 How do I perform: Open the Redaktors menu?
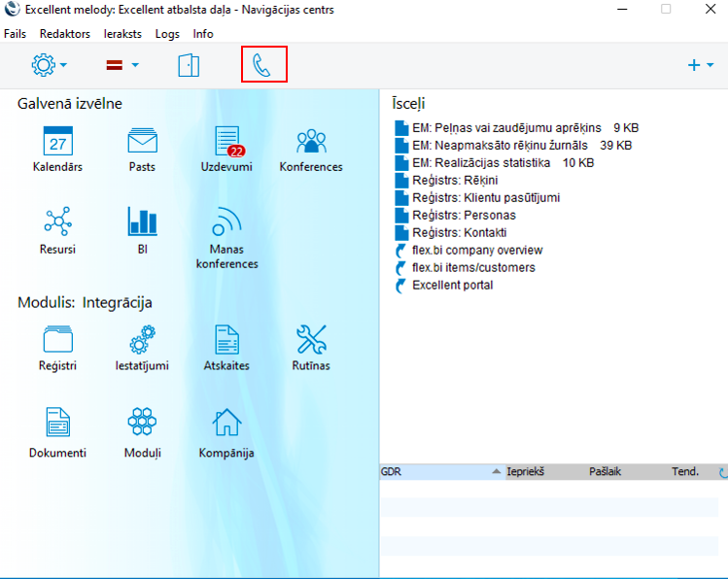pyautogui.click(x=64, y=33)
